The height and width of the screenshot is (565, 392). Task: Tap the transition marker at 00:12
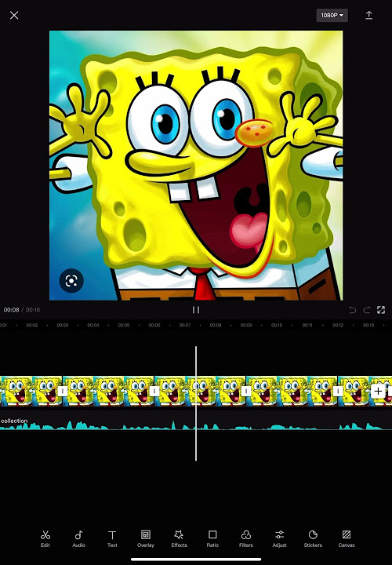[338, 391]
